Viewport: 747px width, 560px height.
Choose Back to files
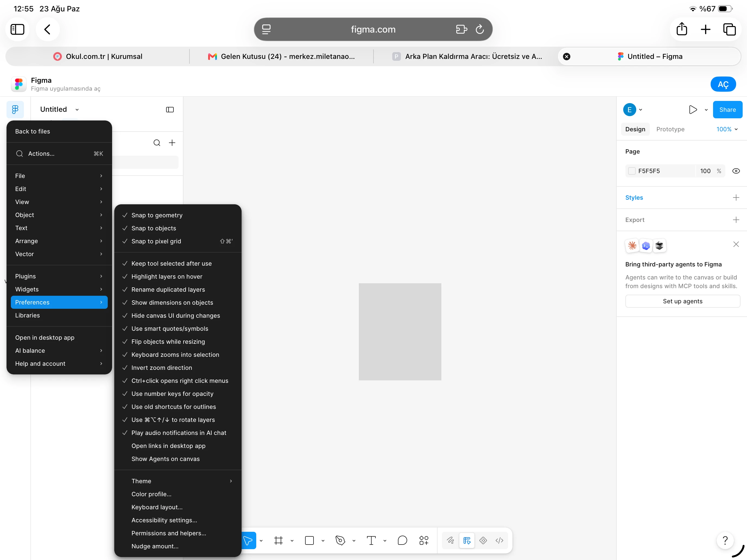(x=59, y=131)
